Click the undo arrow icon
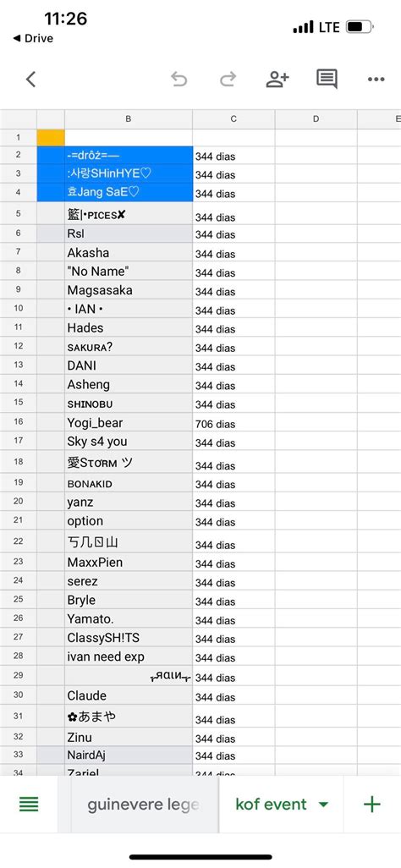The height and width of the screenshot is (868, 401). (x=179, y=80)
